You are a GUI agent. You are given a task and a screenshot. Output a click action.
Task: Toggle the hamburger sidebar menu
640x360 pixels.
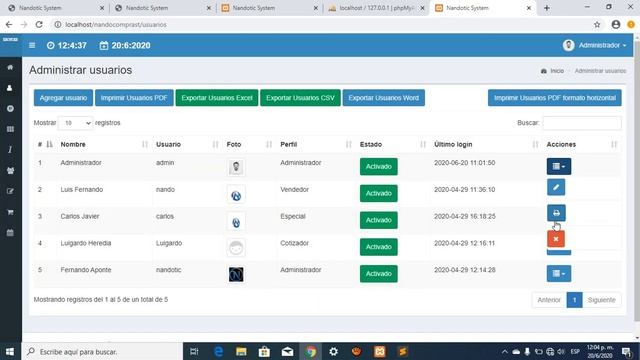click(32, 45)
